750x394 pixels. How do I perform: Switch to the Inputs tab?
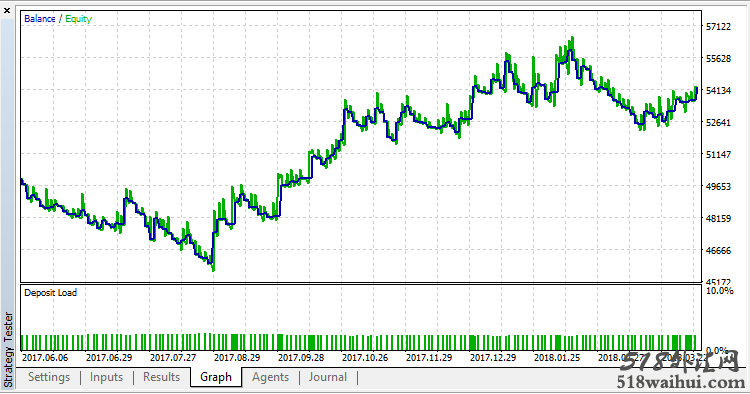click(106, 377)
